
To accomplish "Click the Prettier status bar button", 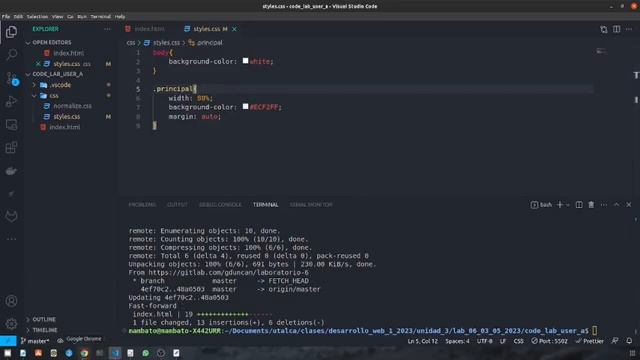I will [589, 341].
